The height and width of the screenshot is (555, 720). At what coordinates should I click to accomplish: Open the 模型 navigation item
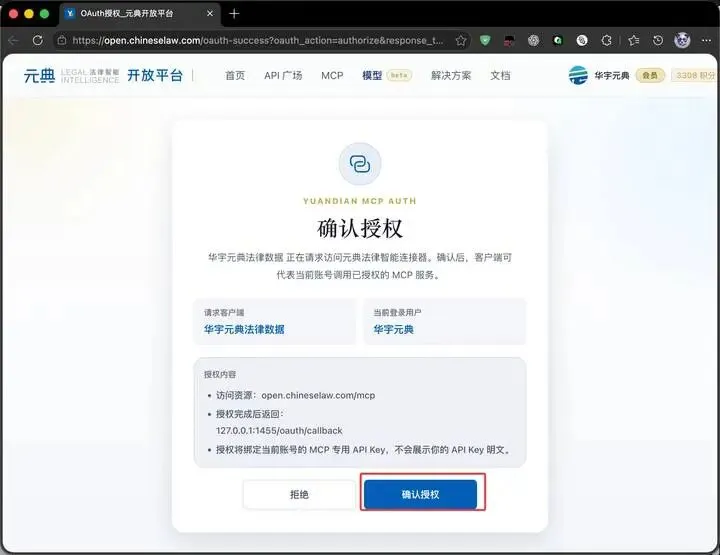coord(372,75)
